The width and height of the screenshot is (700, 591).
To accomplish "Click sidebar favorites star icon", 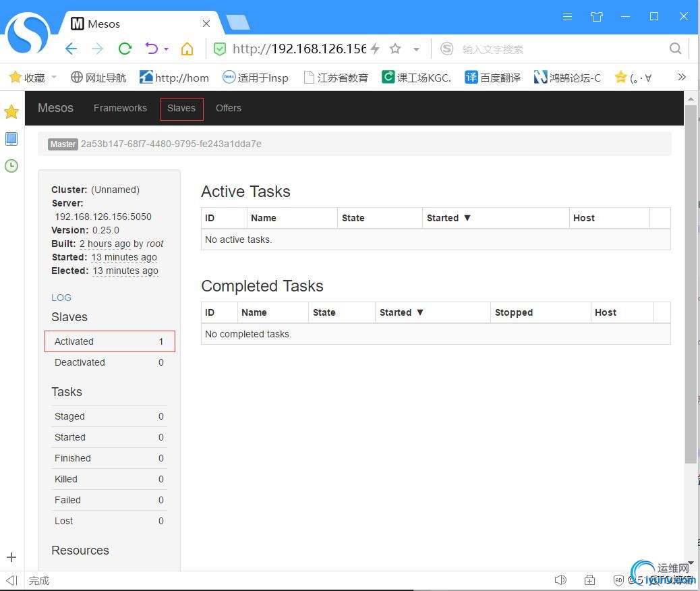I will 11,112.
